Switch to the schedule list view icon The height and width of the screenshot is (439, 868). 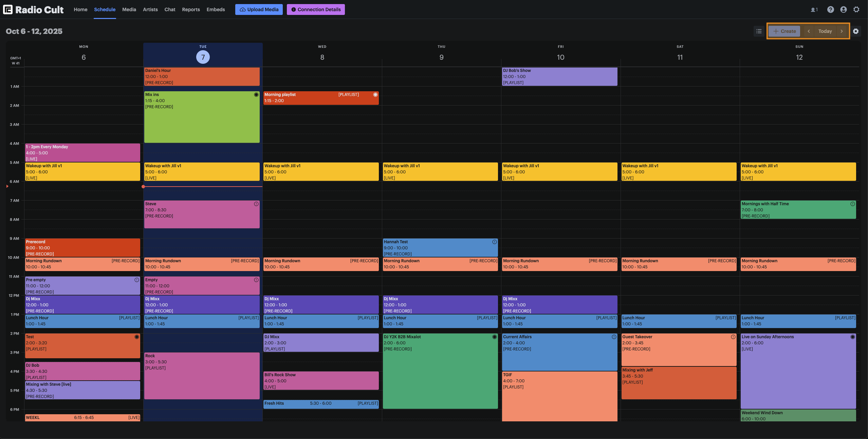coord(759,31)
